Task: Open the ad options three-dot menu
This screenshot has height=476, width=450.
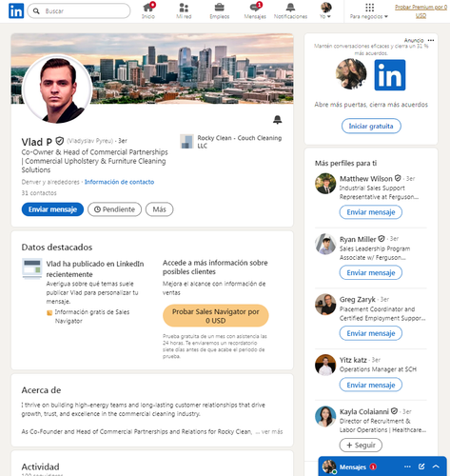Action: point(431,40)
